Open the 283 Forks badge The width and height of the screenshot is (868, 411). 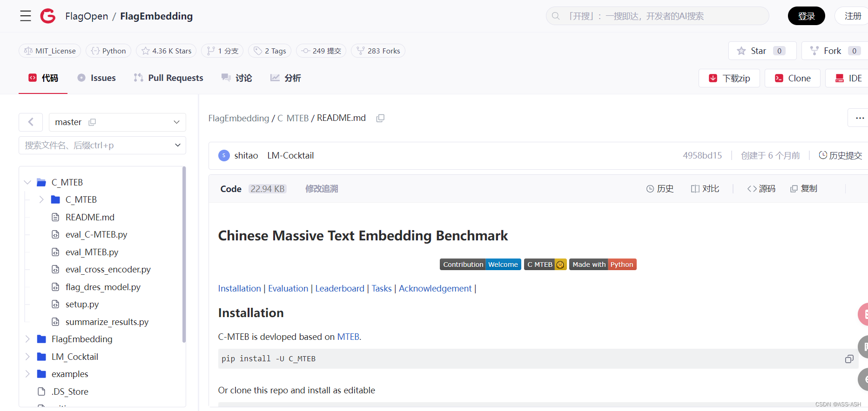click(x=378, y=51)
